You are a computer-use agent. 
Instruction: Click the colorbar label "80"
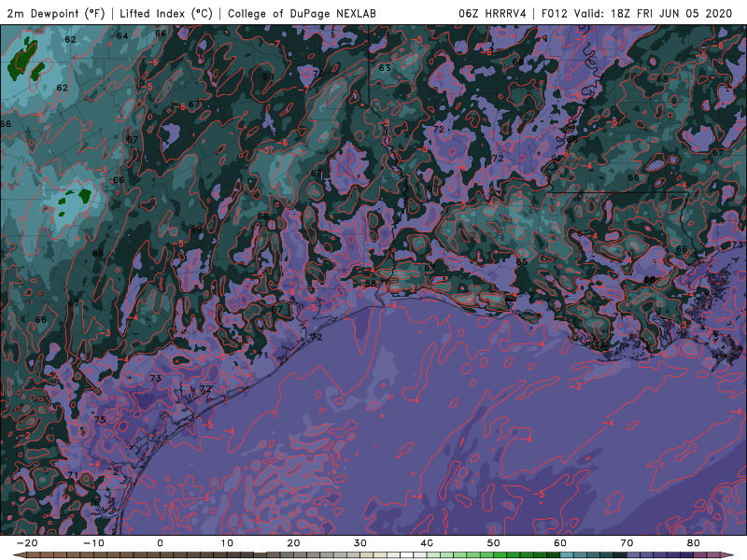click(694, 543)
